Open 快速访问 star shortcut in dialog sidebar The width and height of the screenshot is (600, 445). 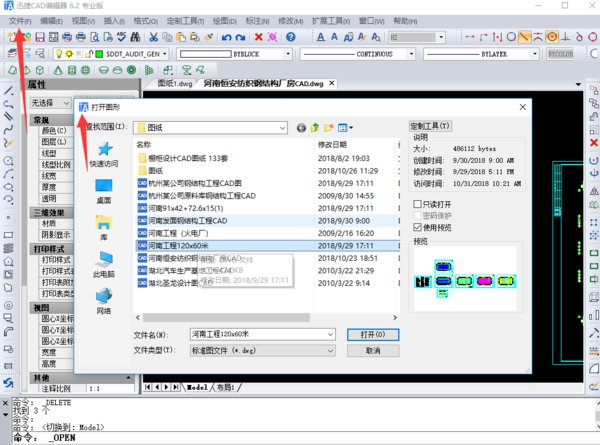point(104,154)
